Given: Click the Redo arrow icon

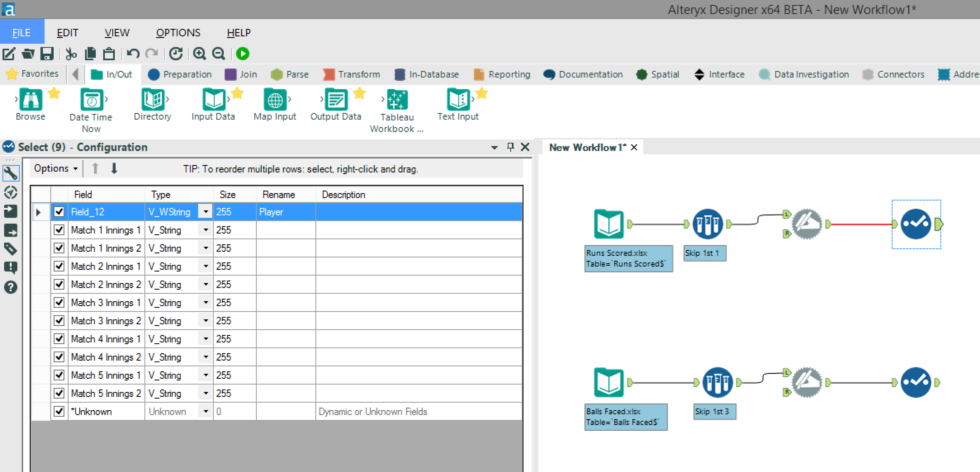Looking at the screenshot, I should coord(151,54).
